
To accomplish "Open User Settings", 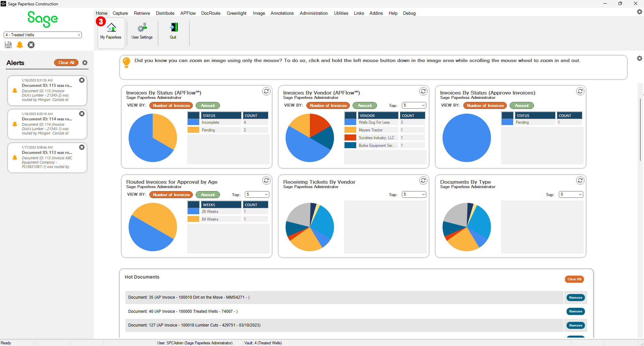I will 142,31.
